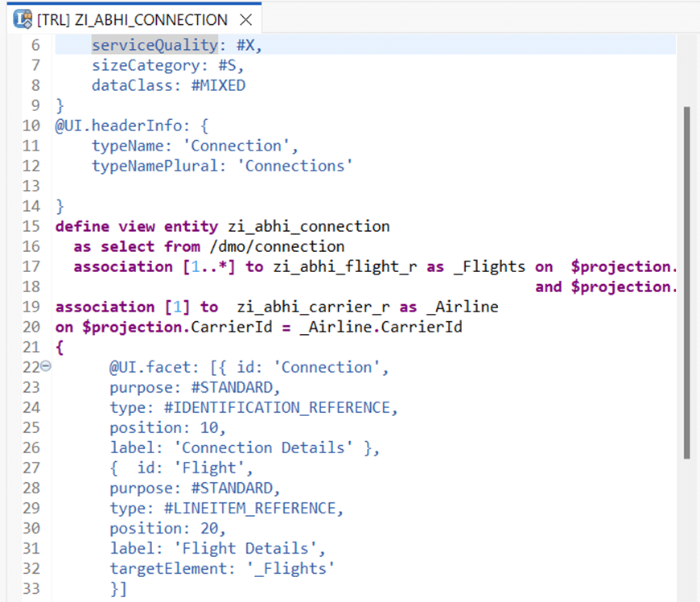
Task: Click the vertical scrollbar thumb of the editor
Action: coord(686,282)
